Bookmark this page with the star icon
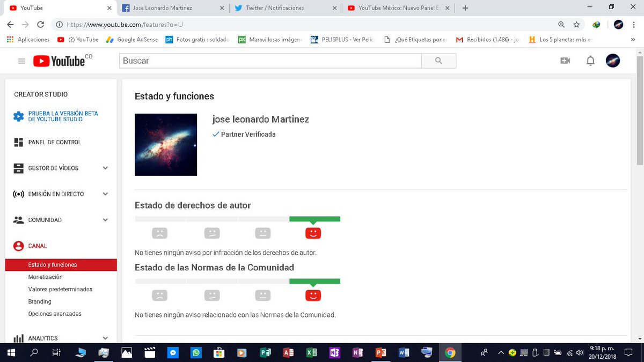 tap(576, 24)
